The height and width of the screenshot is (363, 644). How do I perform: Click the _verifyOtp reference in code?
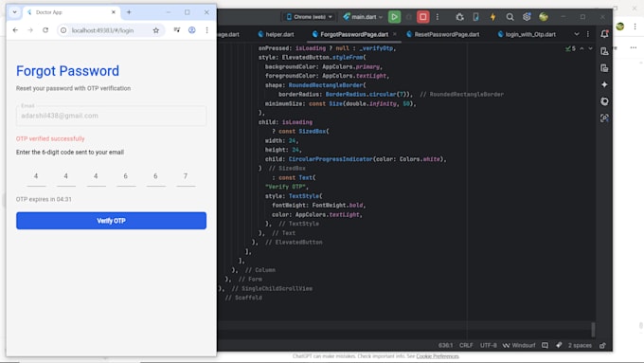(x=376, y=48)
